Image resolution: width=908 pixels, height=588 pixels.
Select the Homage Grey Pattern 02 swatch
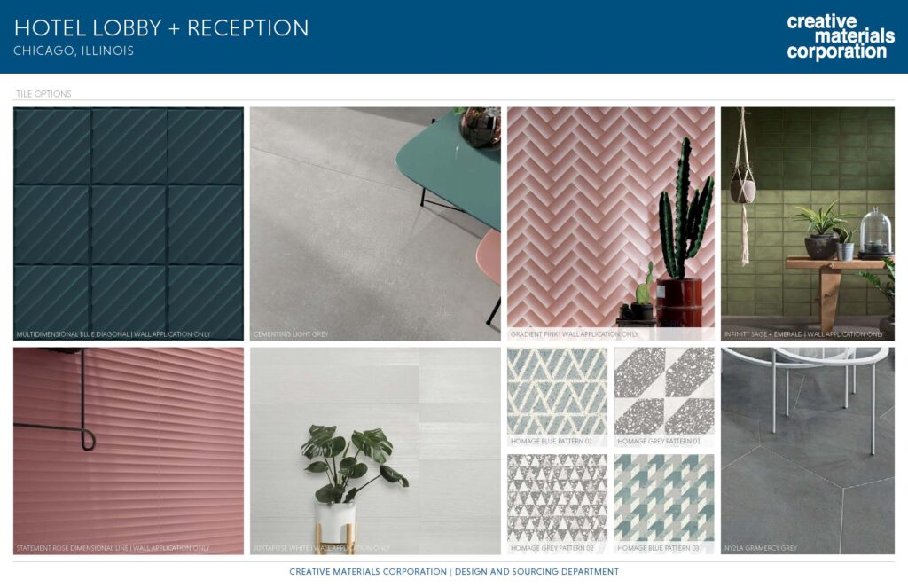558,504
